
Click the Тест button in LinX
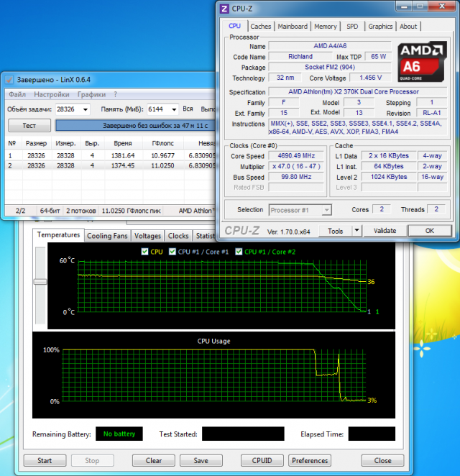click(x=29, y=125)
